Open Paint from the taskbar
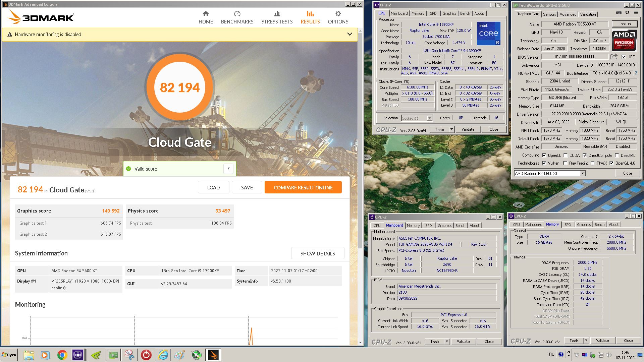Screen dimensions: 644x362 (180, 355)
